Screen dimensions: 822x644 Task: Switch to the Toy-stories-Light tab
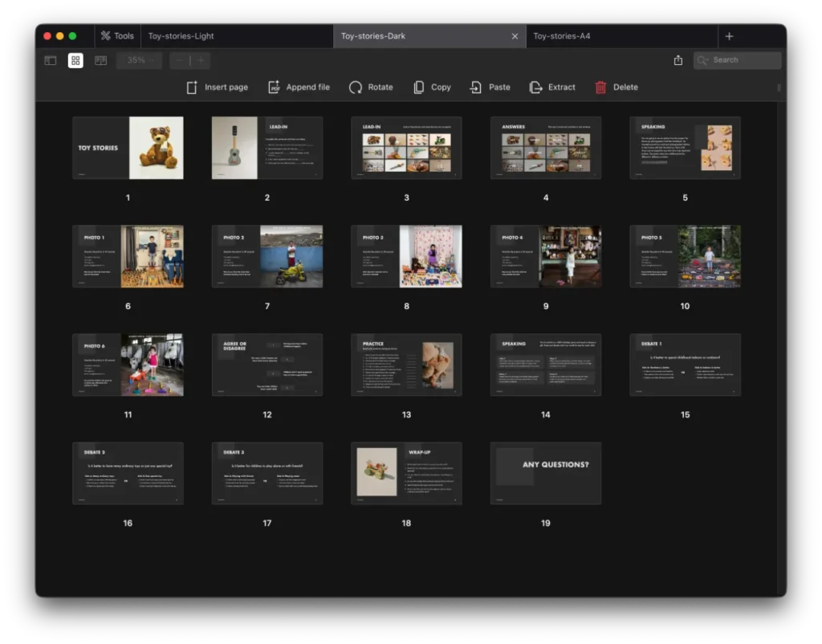tap(181, 36)
